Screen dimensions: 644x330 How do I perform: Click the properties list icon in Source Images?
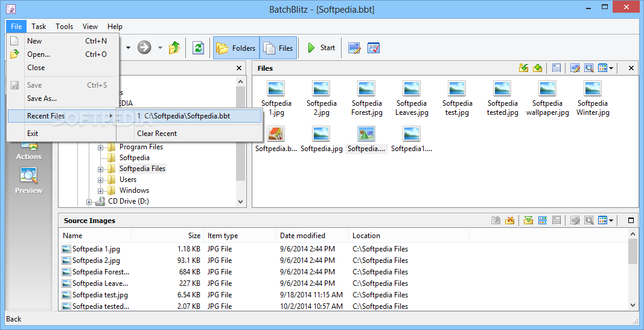pyautogui.click(x=556, y=221)
